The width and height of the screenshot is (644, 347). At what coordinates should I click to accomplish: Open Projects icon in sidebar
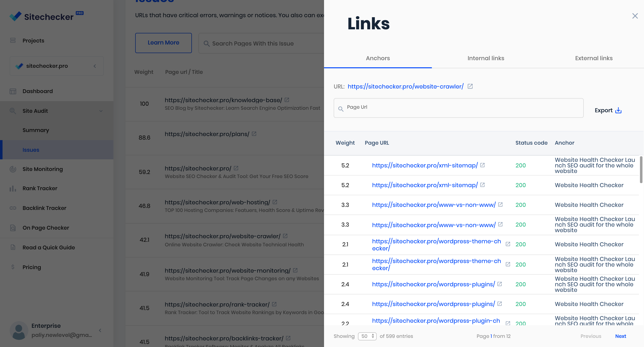coord(13,40)
